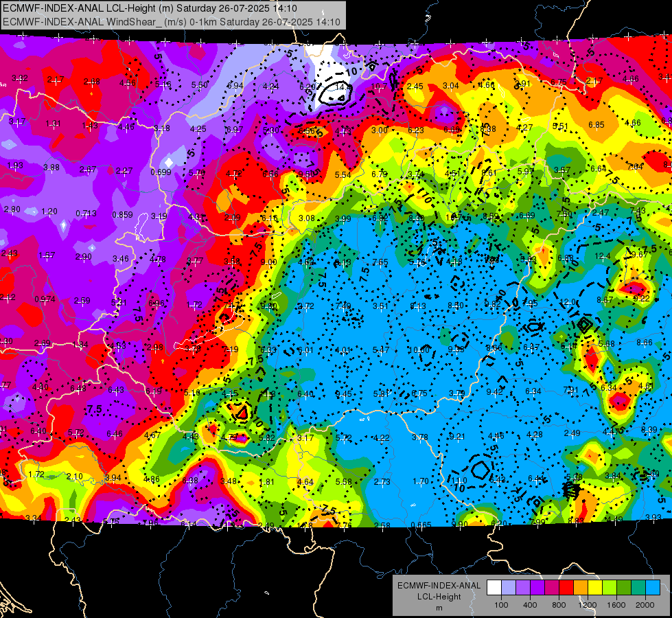
Task: Click the 100 tick label in legend
Action: [x=501, y=605]
